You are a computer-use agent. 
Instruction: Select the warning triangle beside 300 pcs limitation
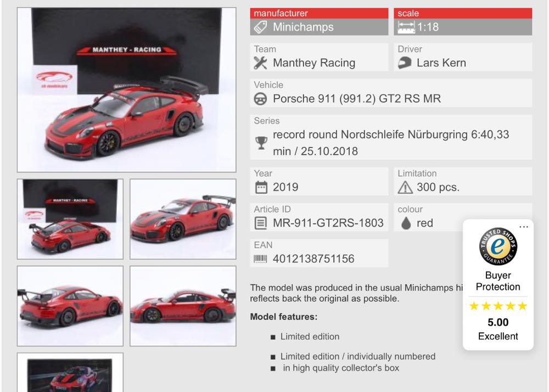coord(405,186)
